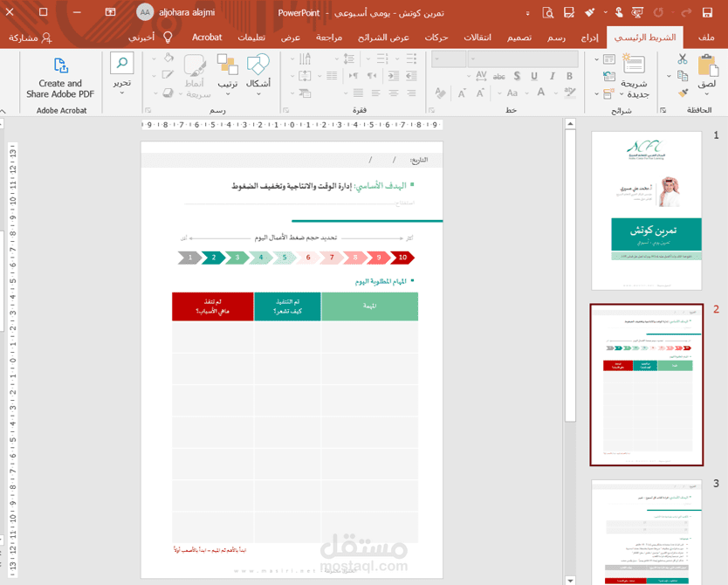This screenshot has height=585, width=728.
Task: Click the Copy icon in clipboard group
Action: pyautogui.click(x=682, y=76)
